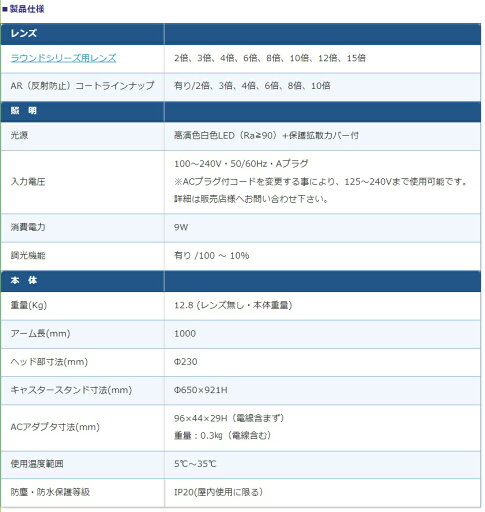
Task: Select the 製品仕様 heading text
Action: tap(27, 9)
